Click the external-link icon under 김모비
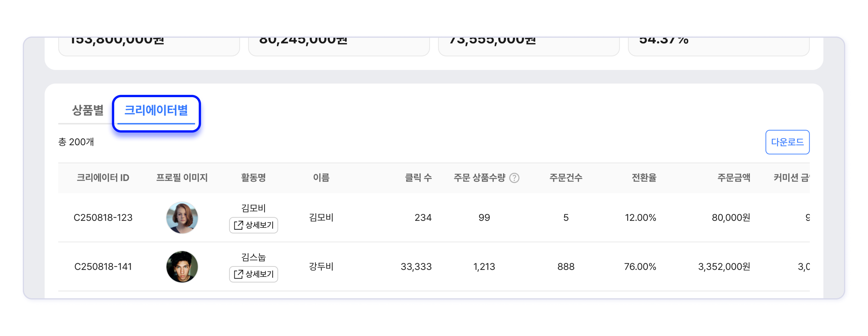This screenshot has width=868, height=336. click(x=238, y=225)
